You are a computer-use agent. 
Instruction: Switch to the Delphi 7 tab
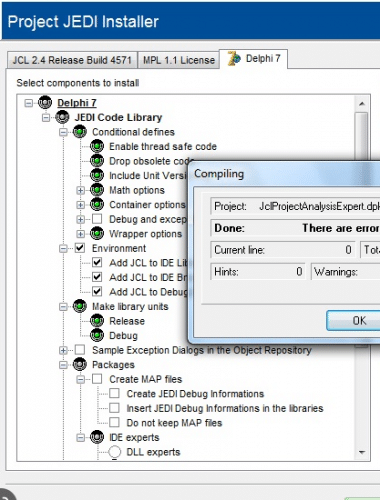coord(253,59)
